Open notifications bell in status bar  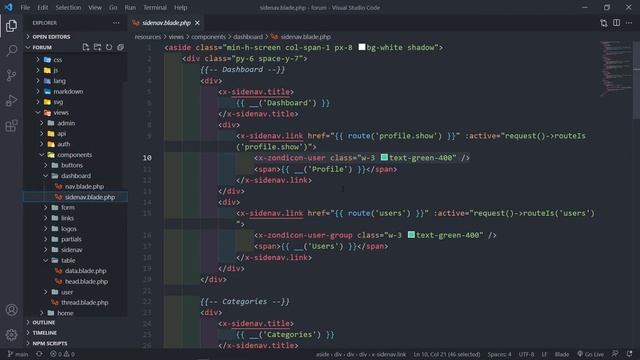point(629,354)
